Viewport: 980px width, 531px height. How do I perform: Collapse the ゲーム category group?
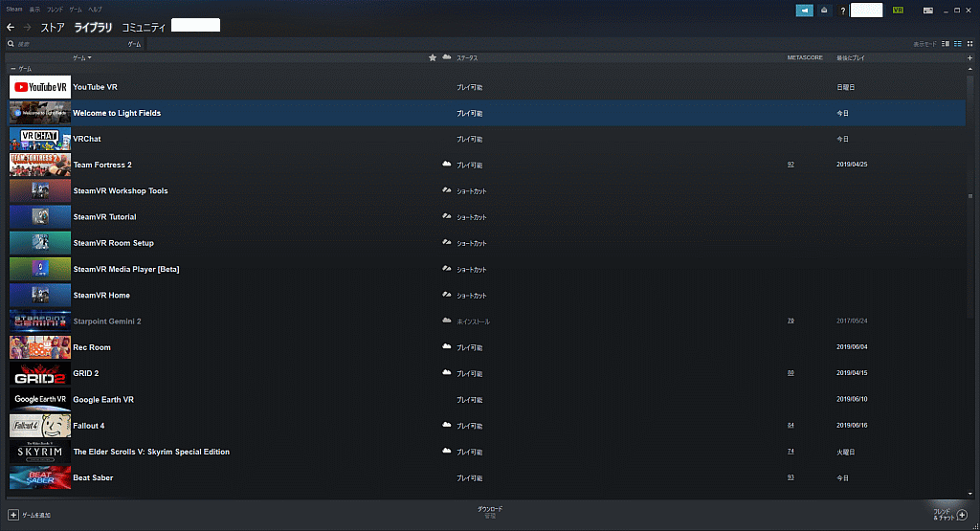pyautogui.click(x=12, y=69)
